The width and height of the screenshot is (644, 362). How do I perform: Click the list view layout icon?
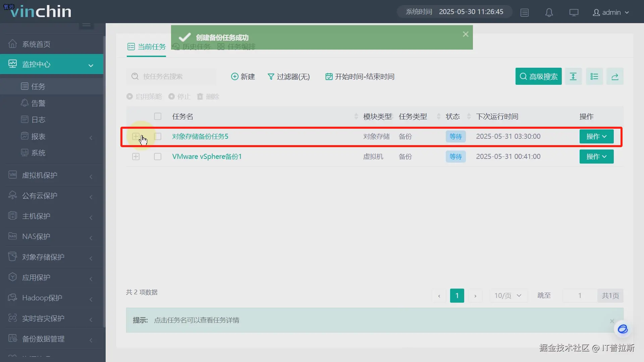tap(594, 76)
